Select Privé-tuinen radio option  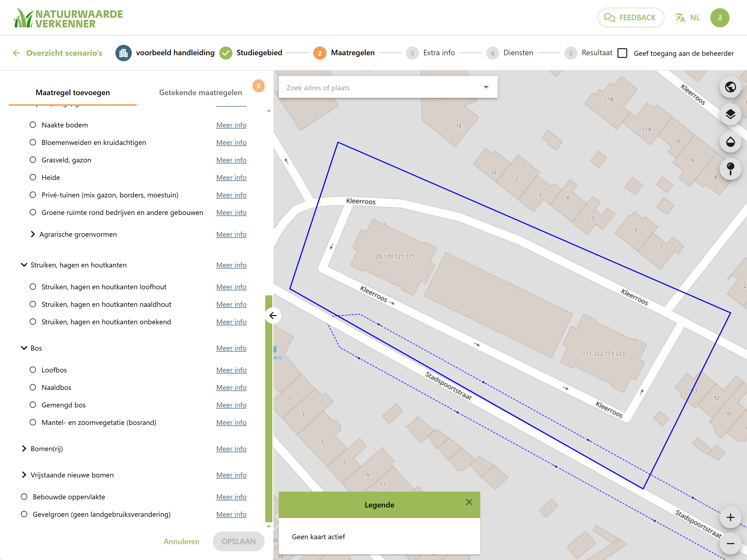(x=33, y=195)
